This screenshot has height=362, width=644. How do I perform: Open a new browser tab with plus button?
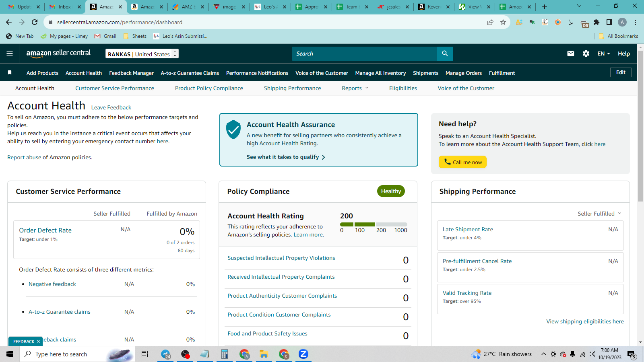pos(545,7)
